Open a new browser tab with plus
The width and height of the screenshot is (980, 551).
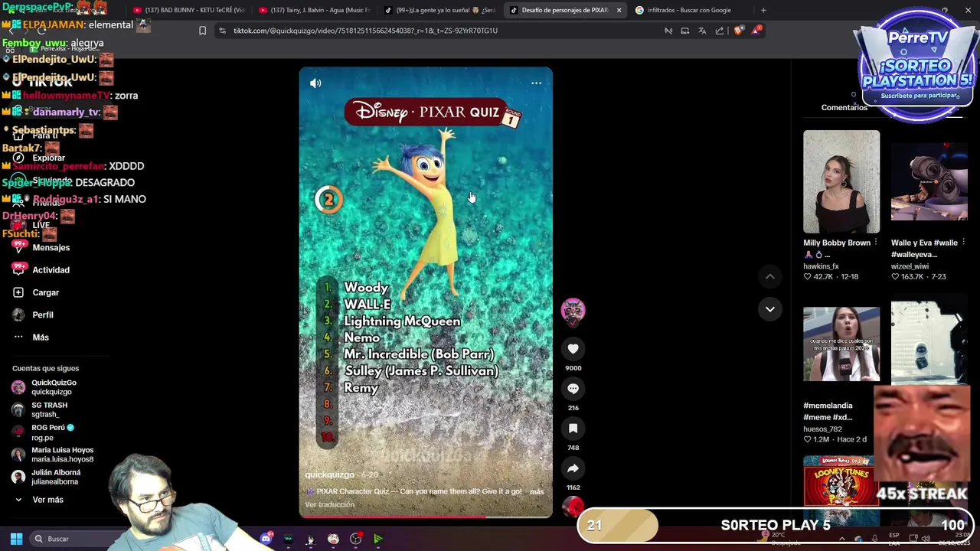point(763,10)
